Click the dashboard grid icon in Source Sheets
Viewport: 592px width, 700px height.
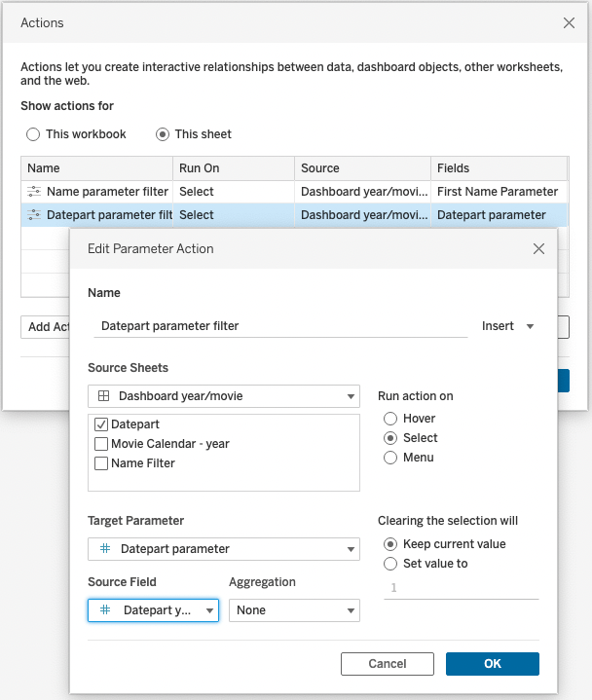pos(104,396)
